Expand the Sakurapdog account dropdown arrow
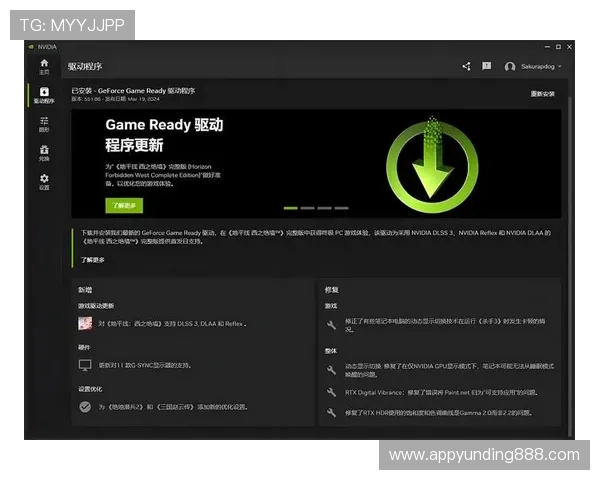This screenshot has width=600, height=480. [560, 67]
